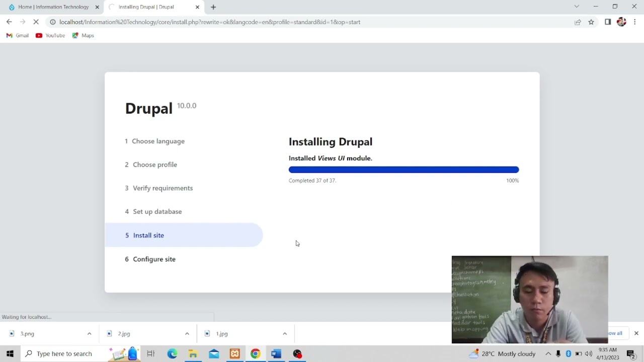Click the Installed Views UI module message
644x362 pixels.
[x=331, y=158]
